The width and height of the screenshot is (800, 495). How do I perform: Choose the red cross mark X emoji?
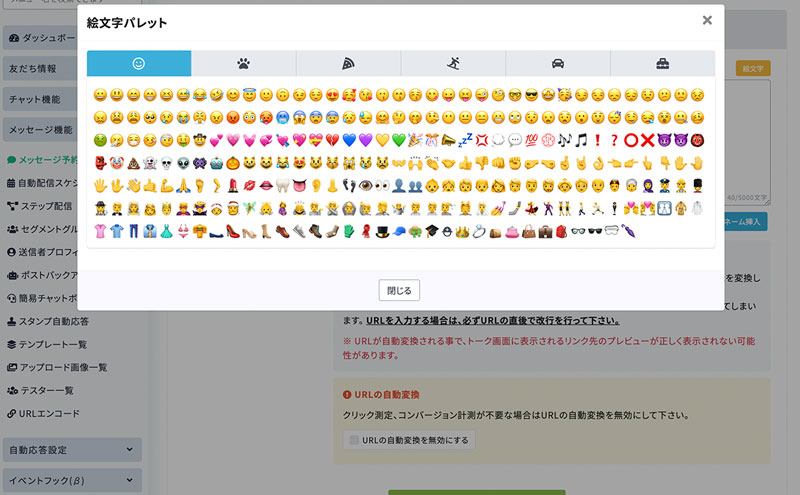point(647,140)
